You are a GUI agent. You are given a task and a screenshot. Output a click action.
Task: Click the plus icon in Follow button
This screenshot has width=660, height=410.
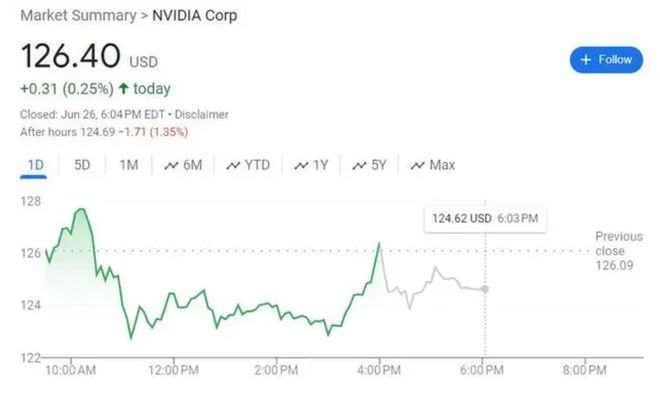(585, 60)
